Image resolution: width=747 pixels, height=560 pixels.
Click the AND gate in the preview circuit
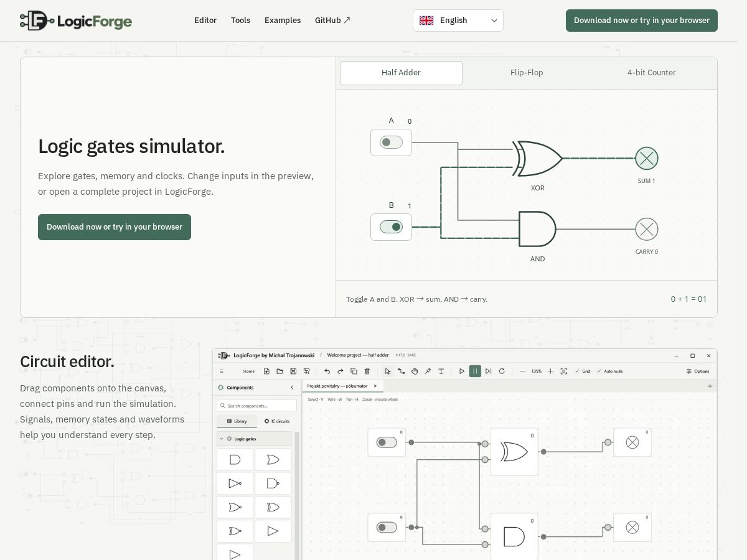tap(537, 229)
